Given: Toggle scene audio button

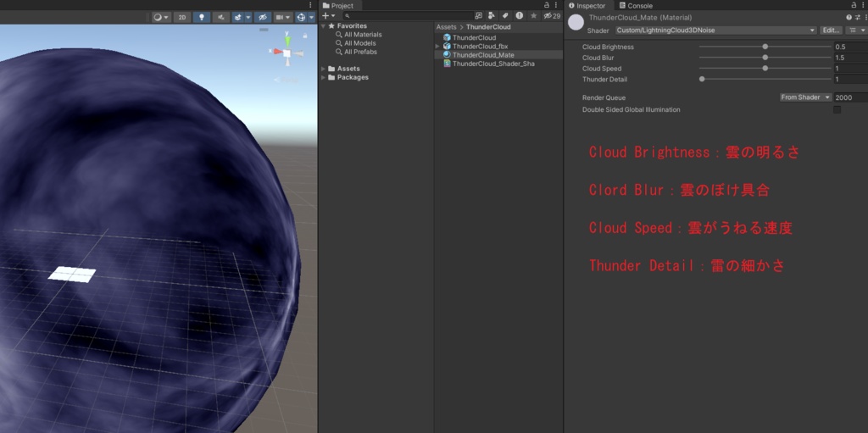Looking at the screenshot, I should pyautogui.click(x=221, y=17).
